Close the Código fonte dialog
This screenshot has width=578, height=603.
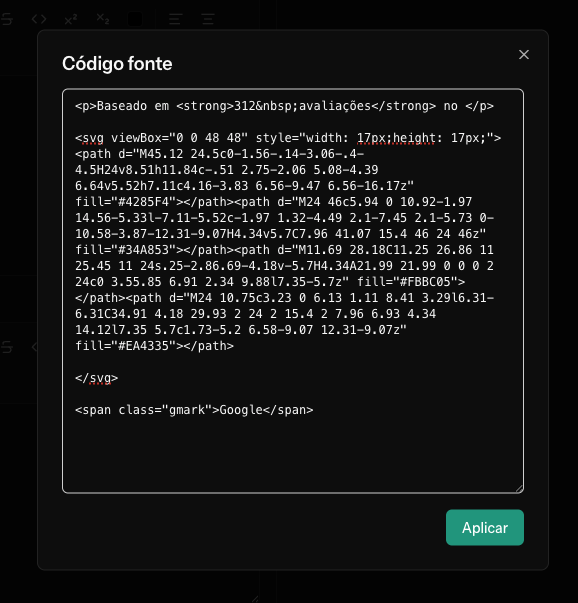524,55
